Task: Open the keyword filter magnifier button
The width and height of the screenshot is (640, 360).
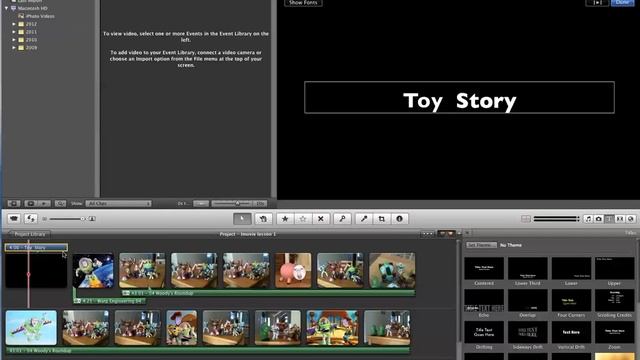Action: point(60,203)
